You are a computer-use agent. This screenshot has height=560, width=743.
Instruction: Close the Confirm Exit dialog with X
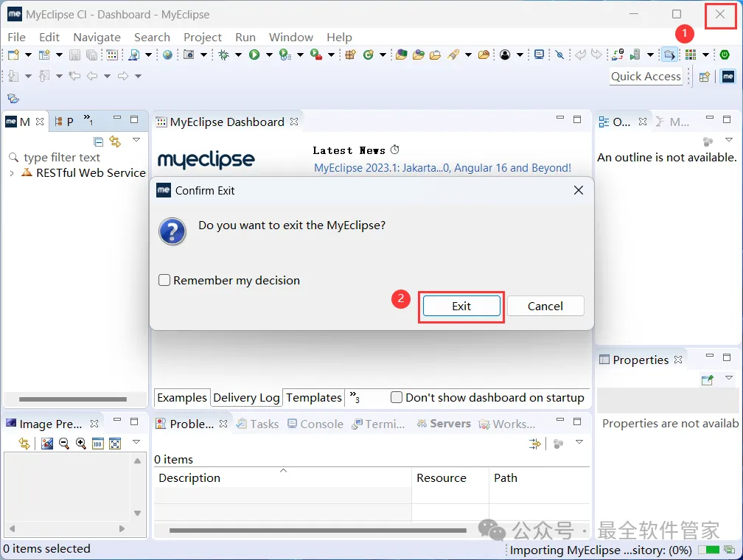click(579, 190)
